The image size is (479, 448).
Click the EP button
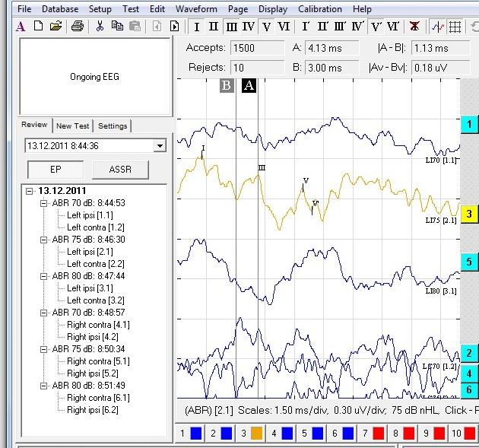click(x=56, y=170)
